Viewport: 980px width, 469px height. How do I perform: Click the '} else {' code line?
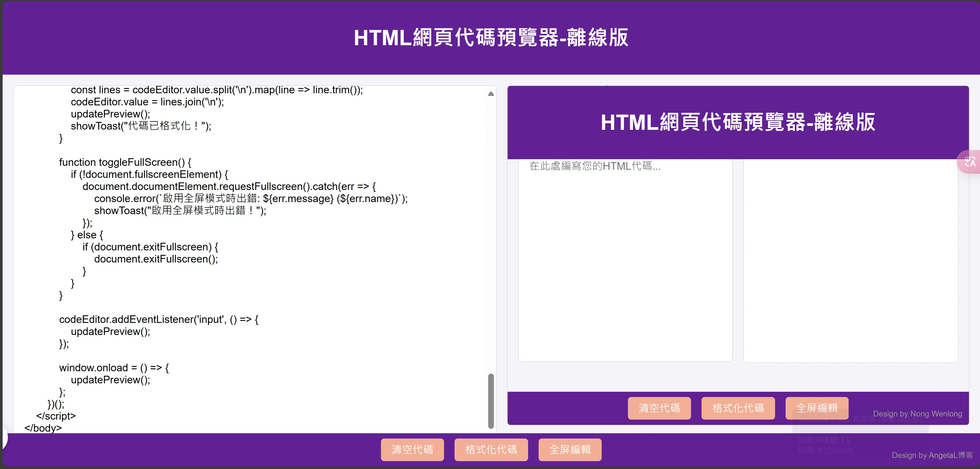87,235
